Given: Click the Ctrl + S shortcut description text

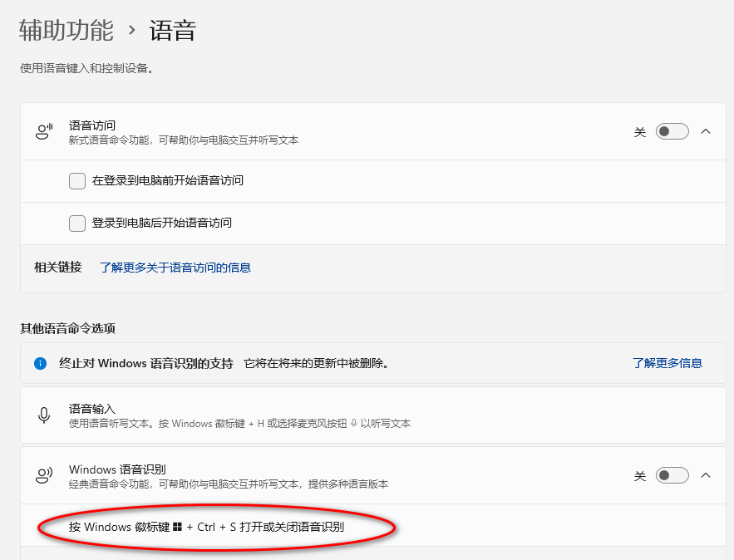Looking at the screenshot, I should click(x=206, y=528).
